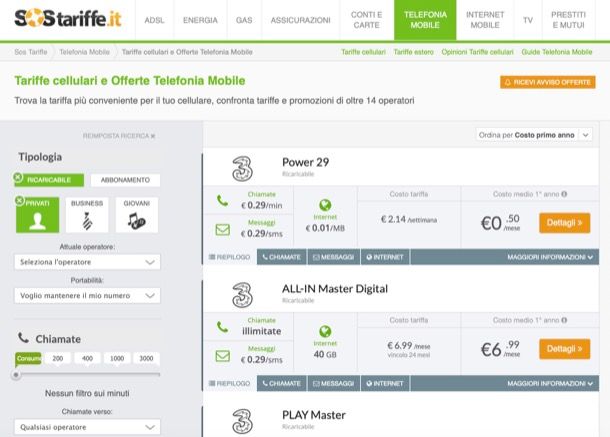Click the 3 logo next to ALL-IN Master Digital
Screen dimensions: 610x437
coord(242,295)
